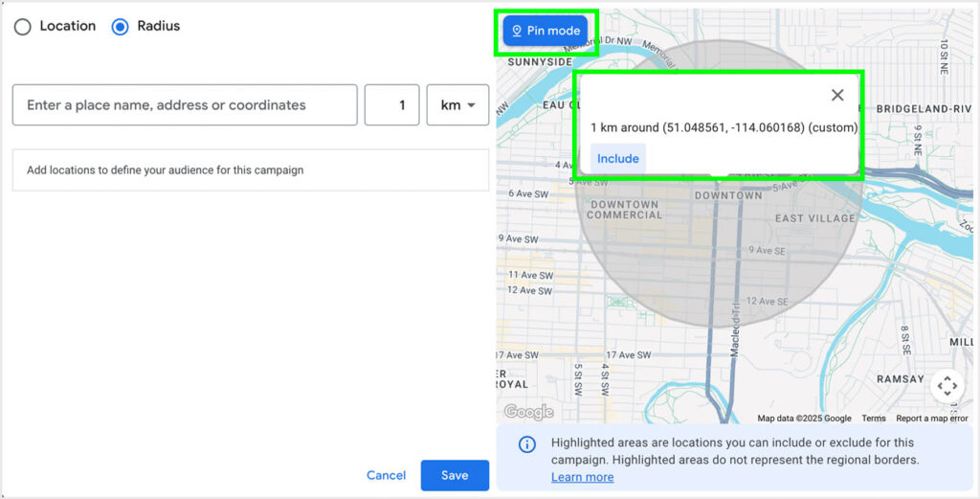Viewport: 980px width, 499px height.
Task: Activate Pin mode on the map
Action: point(545,31)
